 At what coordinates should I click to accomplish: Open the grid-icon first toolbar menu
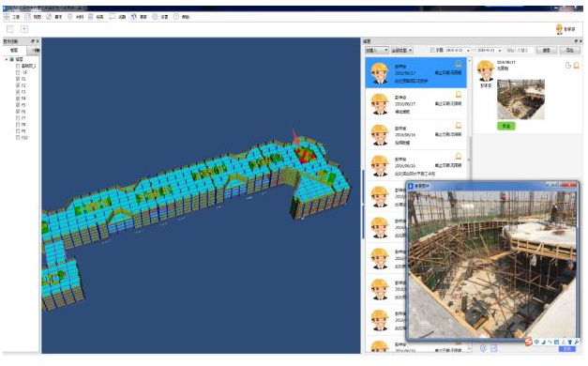tap(11, 17)
